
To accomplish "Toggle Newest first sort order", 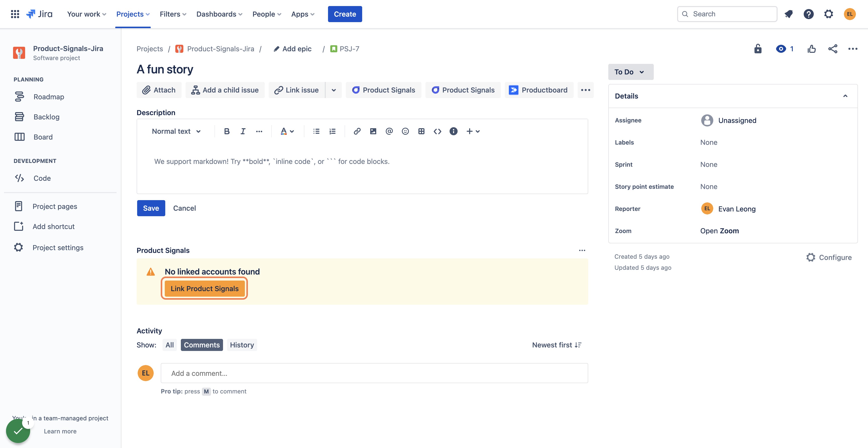I will pyautogui.click(x=557, y=345).
